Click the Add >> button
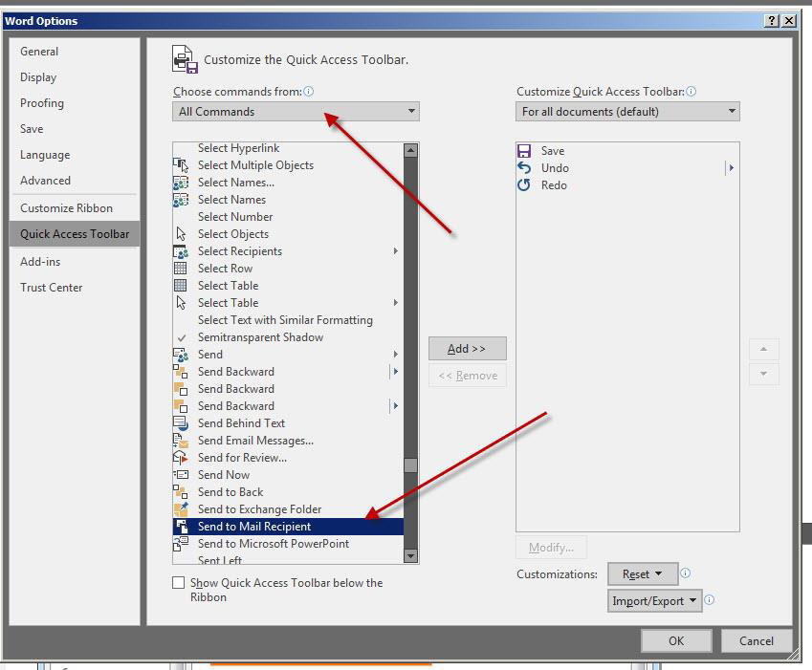Viewport: 812px width, 670px height. [467, 349]
